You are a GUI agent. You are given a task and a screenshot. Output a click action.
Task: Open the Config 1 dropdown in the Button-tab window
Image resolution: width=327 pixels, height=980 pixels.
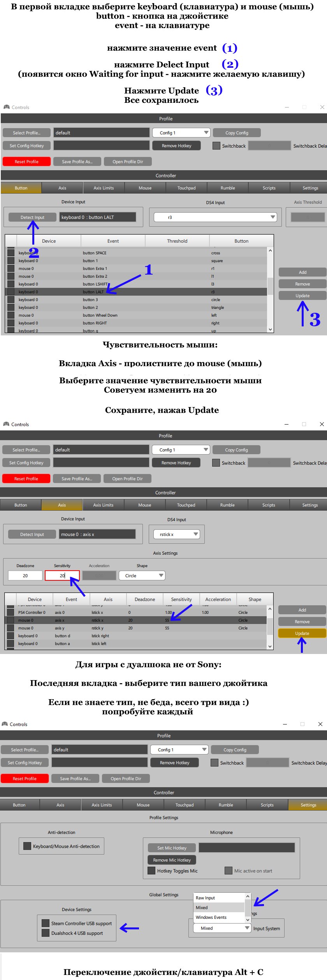(x=181, y=133)
